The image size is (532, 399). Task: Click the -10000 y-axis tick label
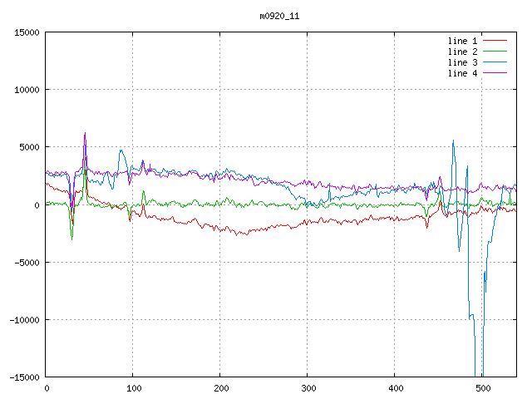coord(24,319)
